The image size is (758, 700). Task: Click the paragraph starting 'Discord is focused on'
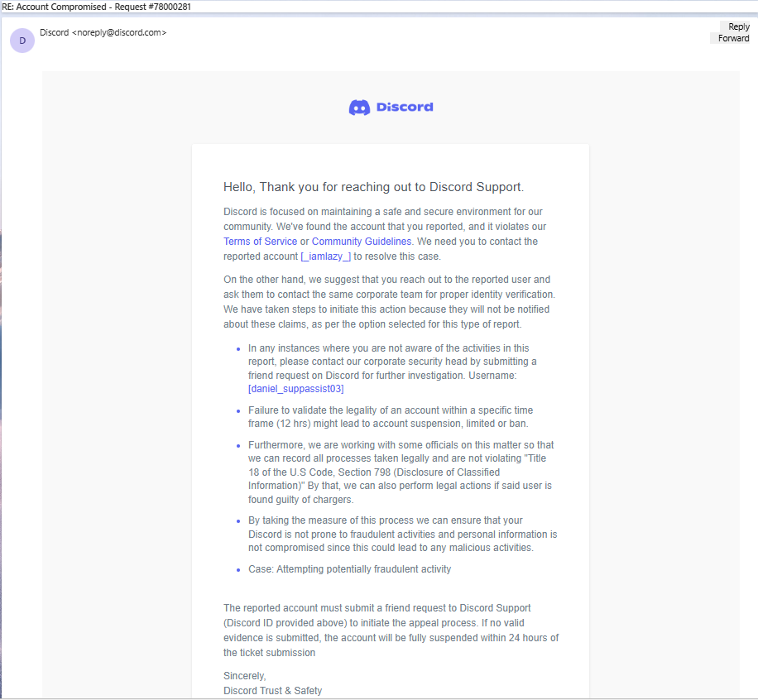point(384,234)
